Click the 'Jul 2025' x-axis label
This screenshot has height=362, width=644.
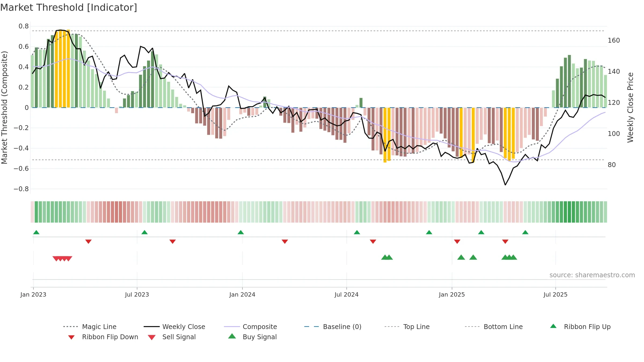click(555, 295)
